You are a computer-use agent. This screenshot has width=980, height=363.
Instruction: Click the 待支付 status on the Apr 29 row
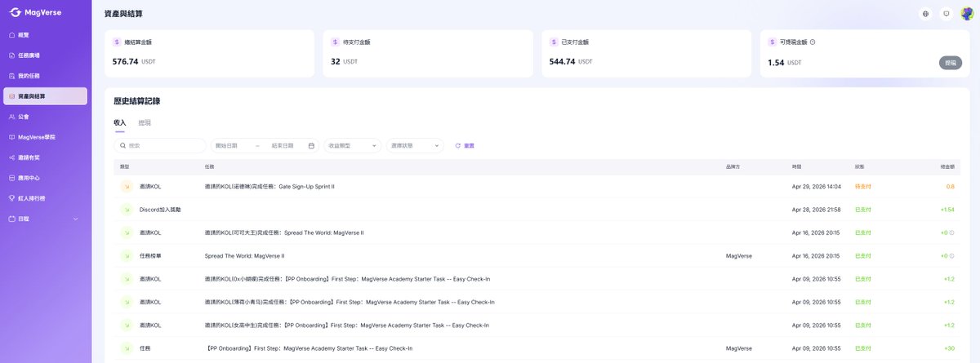click(862, 187)
